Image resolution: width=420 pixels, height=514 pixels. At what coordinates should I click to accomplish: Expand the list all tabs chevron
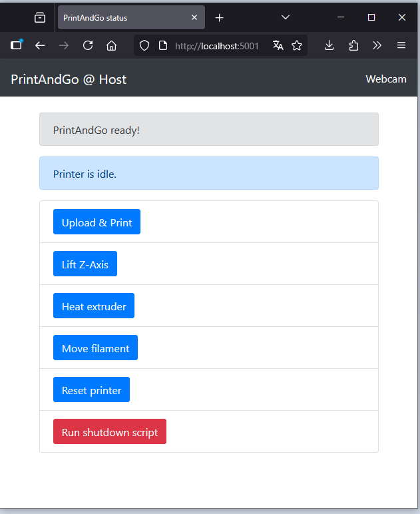[286, 17]
